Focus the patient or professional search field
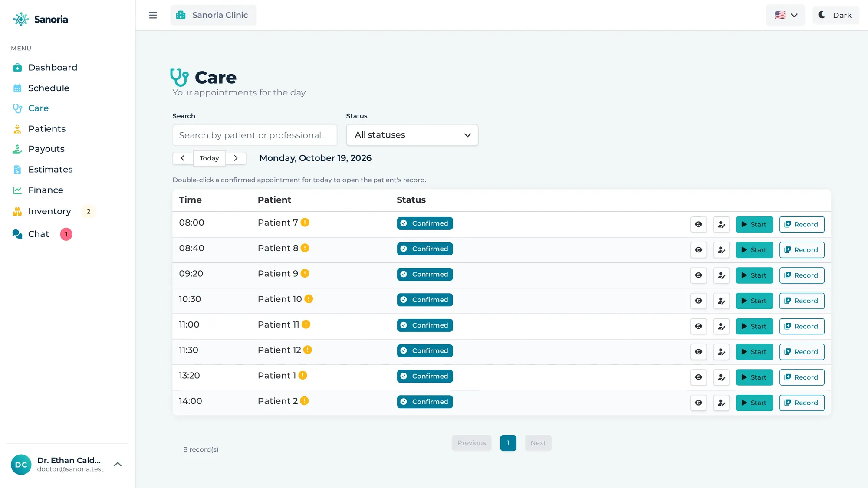The image size is (868, 488). [255, 135]
